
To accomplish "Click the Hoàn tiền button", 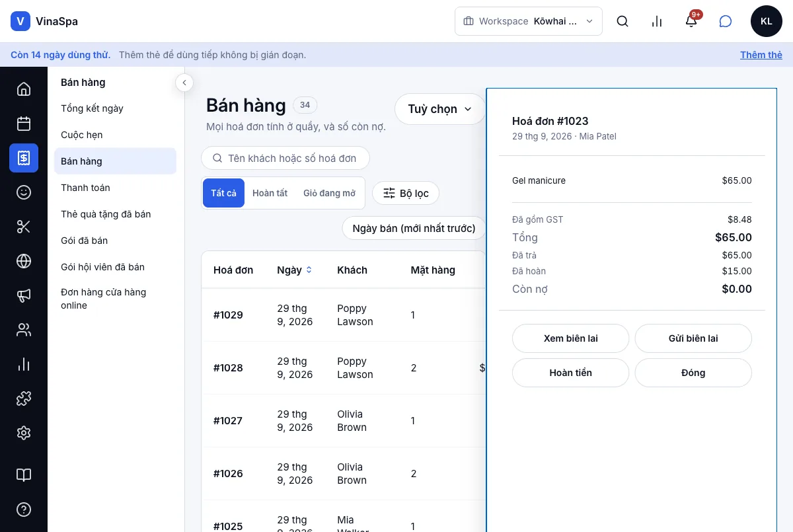I will 571,373.
